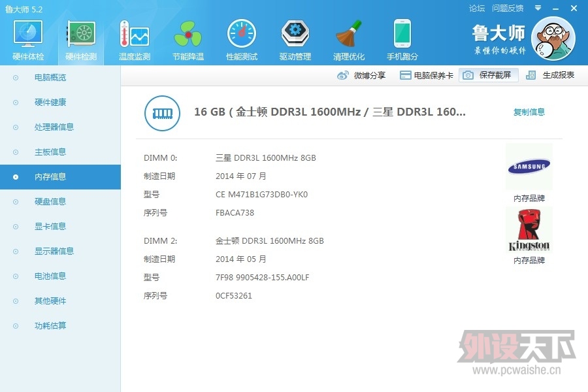
Task: Click the 鲁大师 mascot avatar
Action: coord(553,39)
